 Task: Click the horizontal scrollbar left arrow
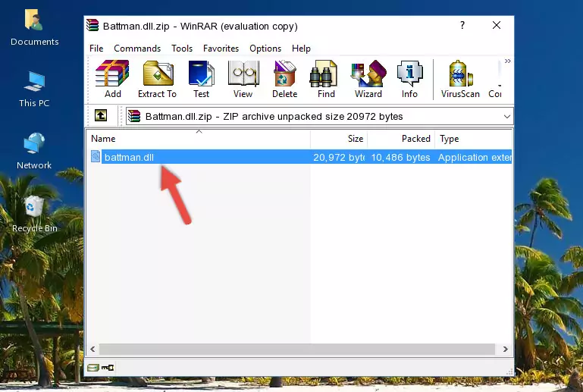pyautogui.click(x=93, y=350)
